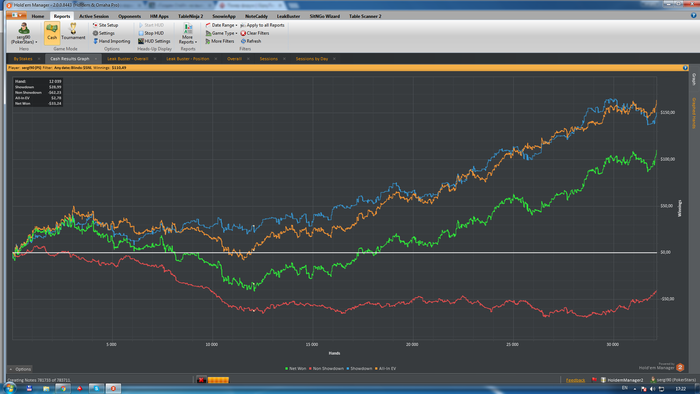
Task: Click the red flag status icon
Action: click(x=594, y=380)
